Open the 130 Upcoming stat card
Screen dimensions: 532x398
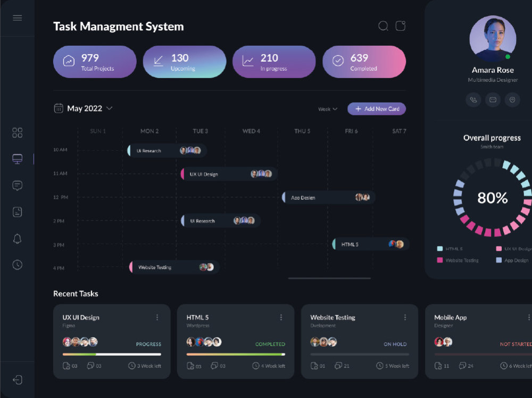[185, 62]
